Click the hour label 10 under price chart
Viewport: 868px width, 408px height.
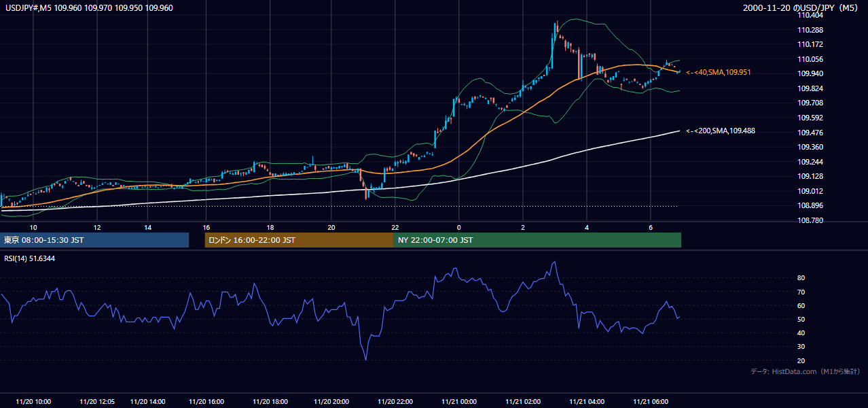(x=33, y=227)
